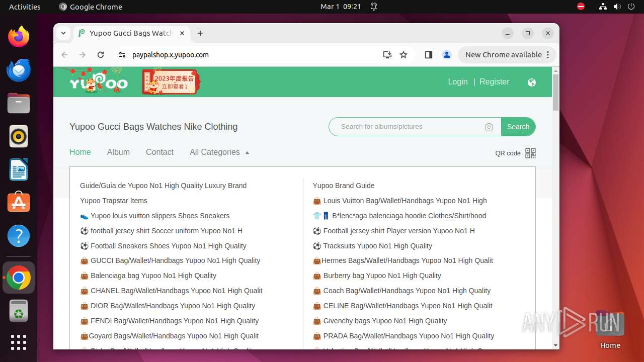Open the Home folder desktop icon
Screen dimensions: 644x362
tap(610, 329)
